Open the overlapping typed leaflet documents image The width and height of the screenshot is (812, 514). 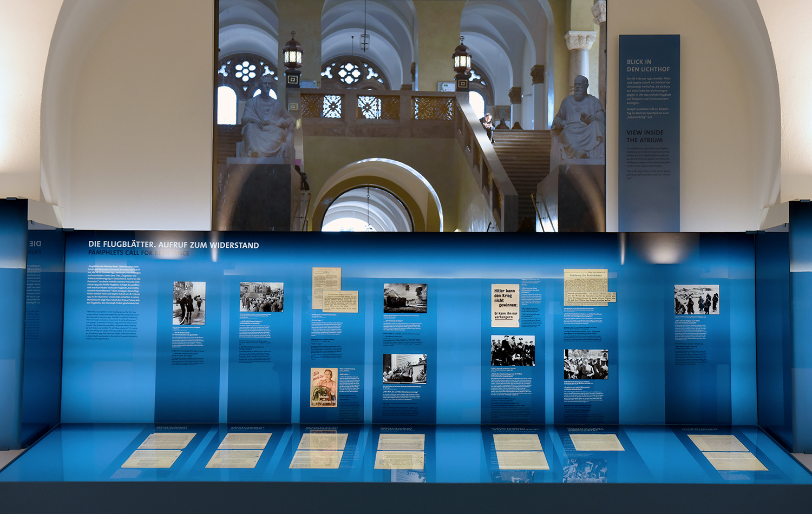tap(334, 291)
